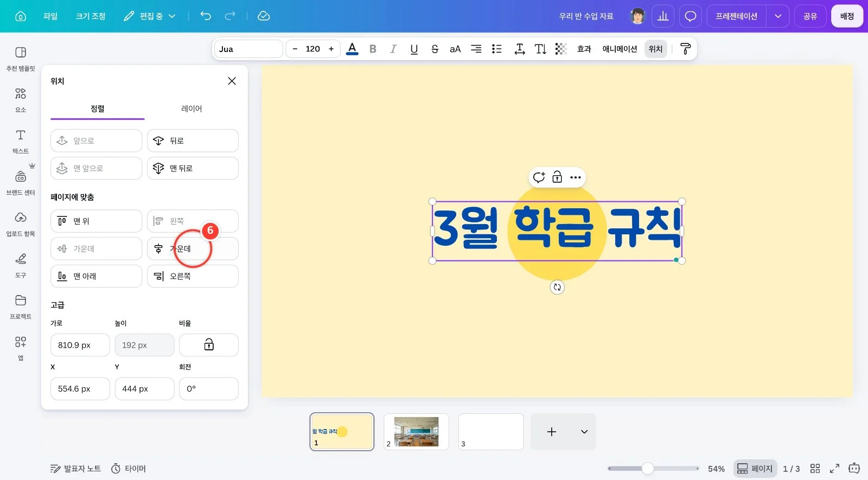Open letter and line spacing
The height and width of the screenshot is (480, 868).
(x=520, y=49)
